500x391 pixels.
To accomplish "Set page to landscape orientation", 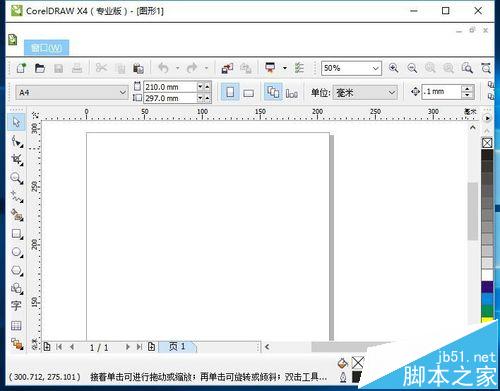I will point(249,93).
